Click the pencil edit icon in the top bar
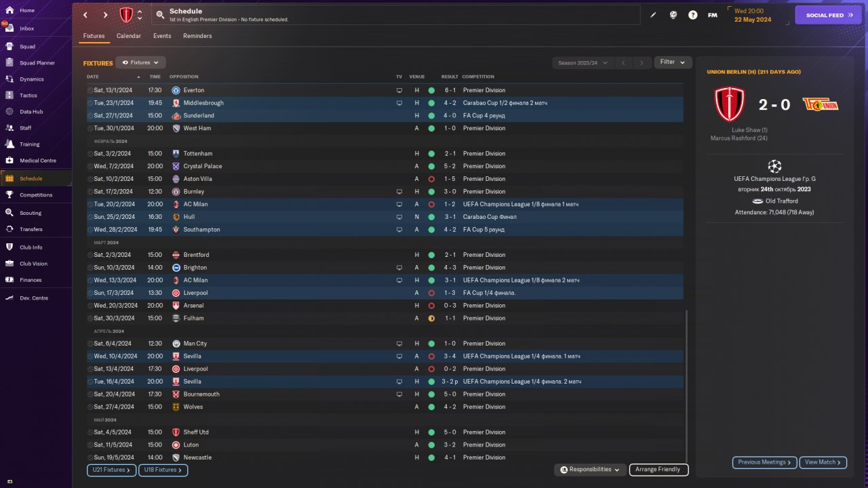 click(653, 15)
